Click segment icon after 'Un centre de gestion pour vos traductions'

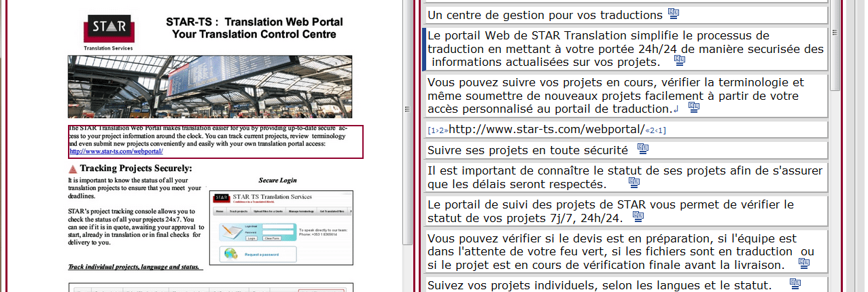tap(674, 14)
